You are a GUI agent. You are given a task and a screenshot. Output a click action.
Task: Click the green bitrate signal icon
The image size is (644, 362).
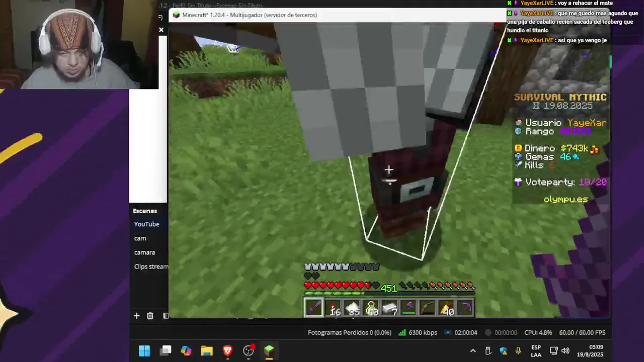(x=402, y=332)
